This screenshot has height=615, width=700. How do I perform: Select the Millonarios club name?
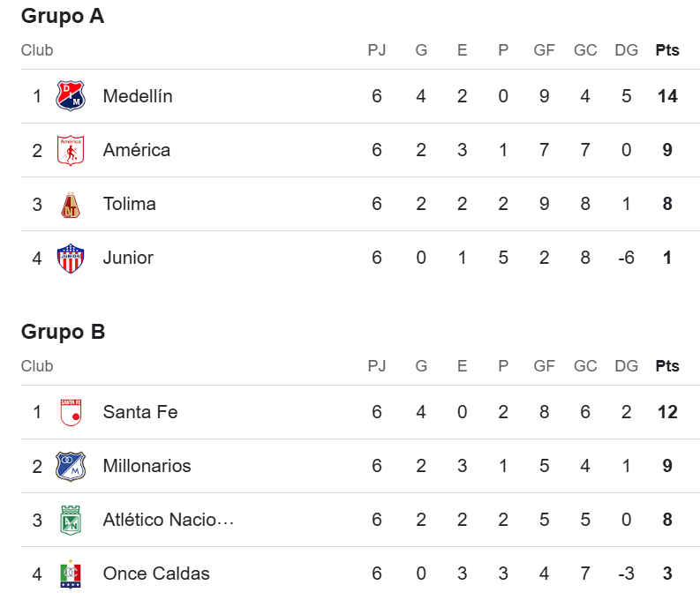tap(147, 466)
